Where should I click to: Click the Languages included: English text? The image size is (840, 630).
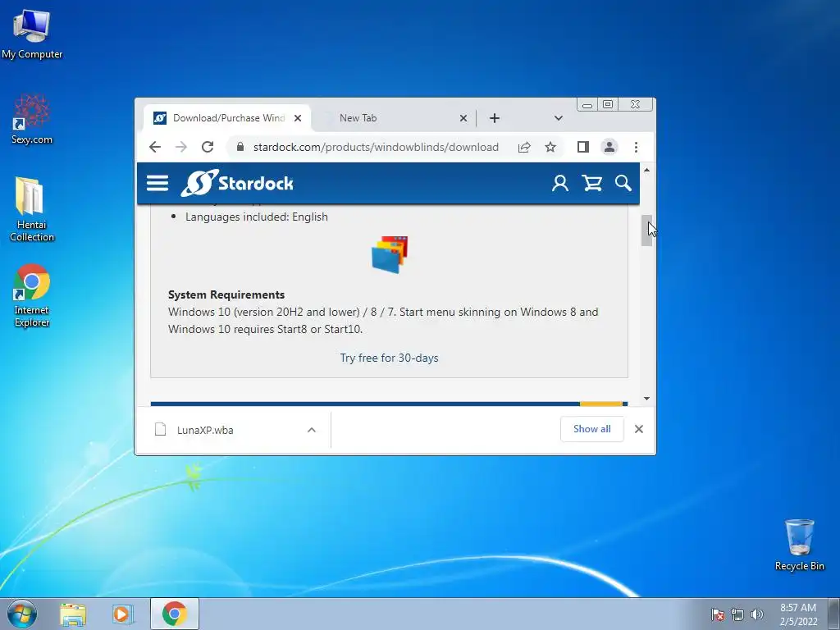pos(257,217)
